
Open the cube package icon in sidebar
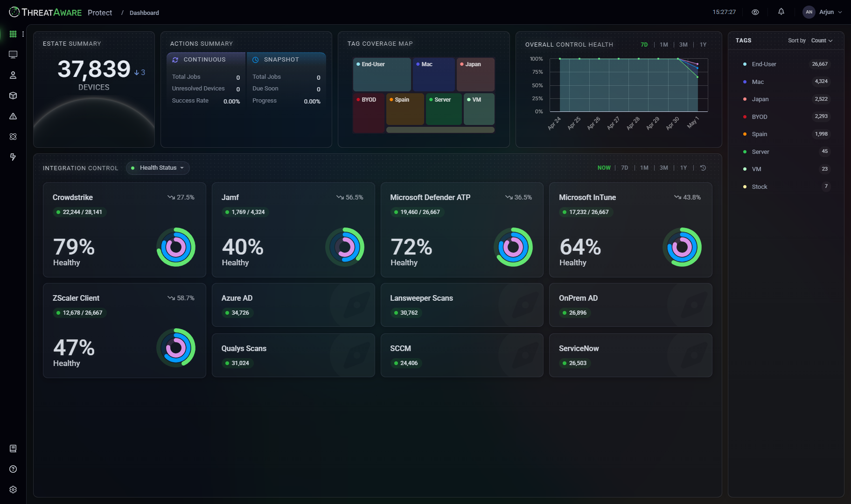[x=13, y=96]
